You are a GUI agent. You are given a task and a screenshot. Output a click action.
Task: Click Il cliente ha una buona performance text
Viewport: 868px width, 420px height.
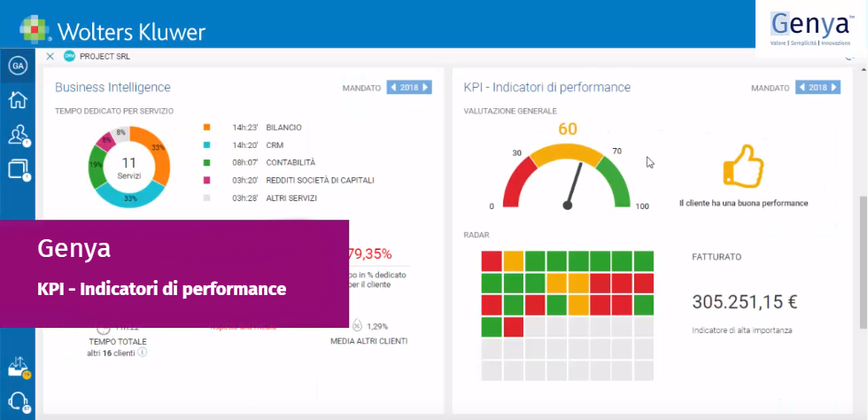(x=743, y=203)
